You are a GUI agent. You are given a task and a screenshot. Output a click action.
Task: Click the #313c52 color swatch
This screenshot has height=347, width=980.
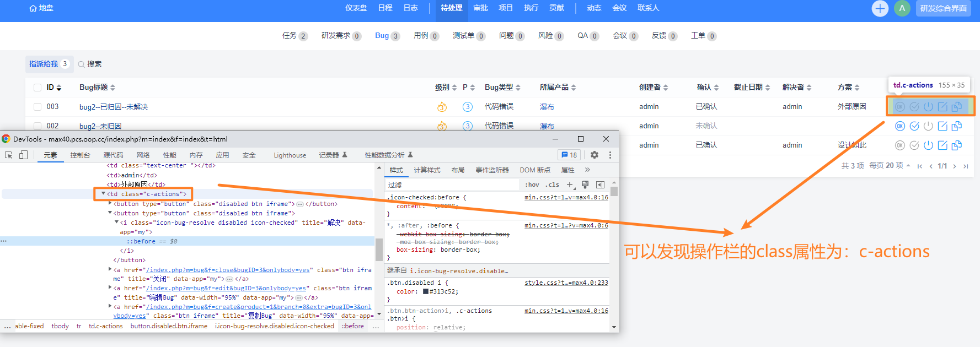tap(426, 292)
